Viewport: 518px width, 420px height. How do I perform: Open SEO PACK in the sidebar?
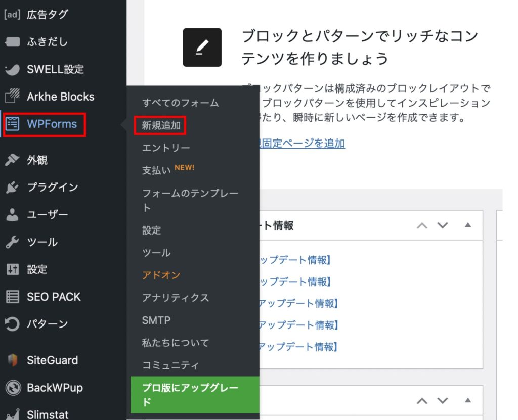point(53,297)
